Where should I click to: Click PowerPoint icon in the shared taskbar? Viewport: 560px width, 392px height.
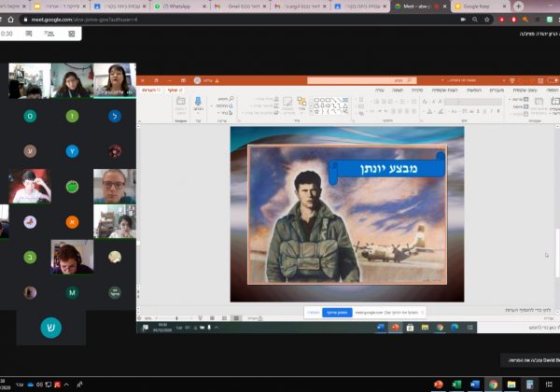(396, 327)
